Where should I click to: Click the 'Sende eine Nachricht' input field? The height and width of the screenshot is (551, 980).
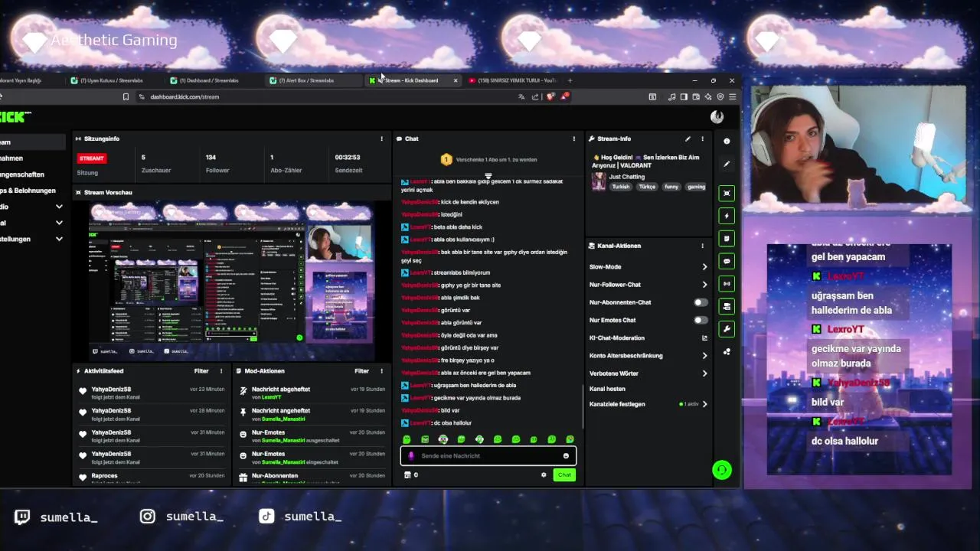pos(488,456)
